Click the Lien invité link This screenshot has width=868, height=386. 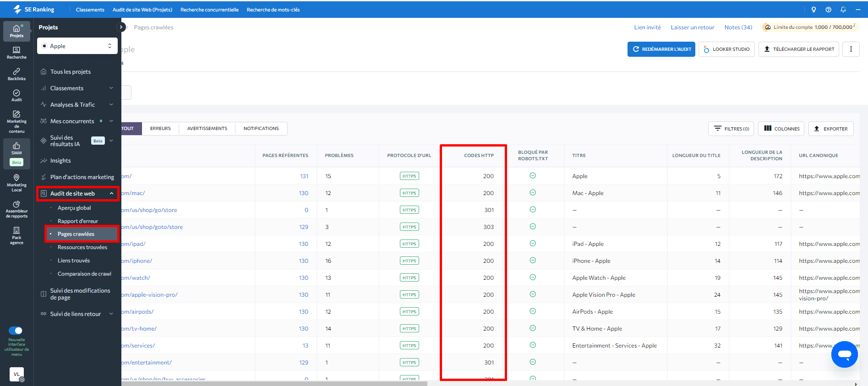coord(647,27)
